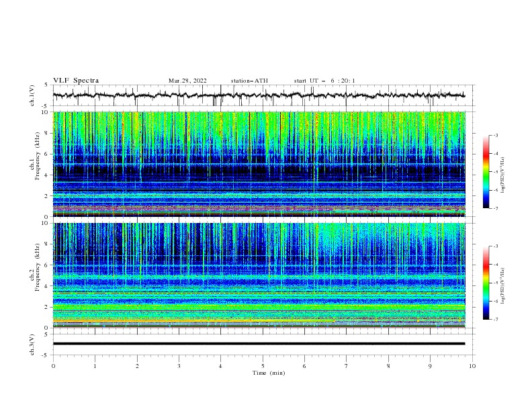Click the "ch.1(V)" axis label
532x411 pixels.
pos(32,95)
